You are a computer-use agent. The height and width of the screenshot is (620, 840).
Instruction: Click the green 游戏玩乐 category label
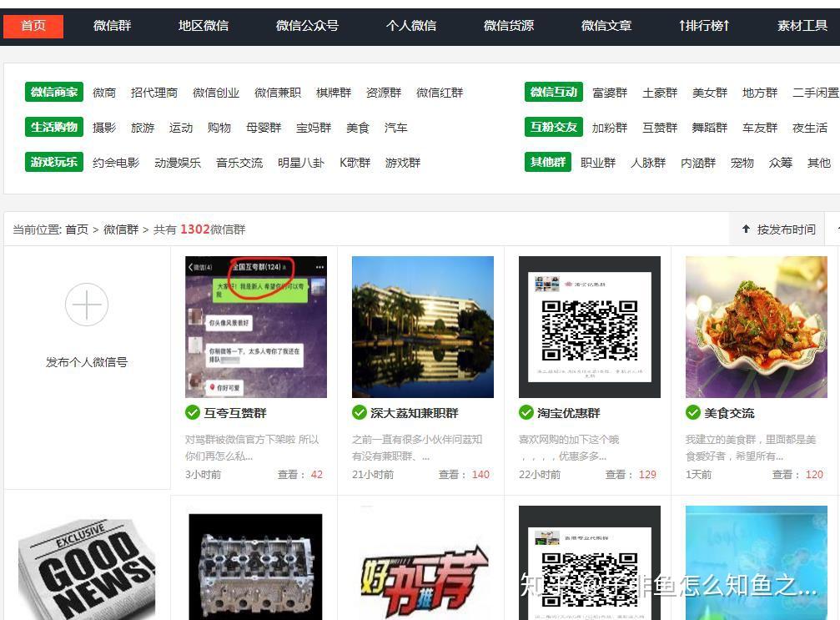(54, 162)
